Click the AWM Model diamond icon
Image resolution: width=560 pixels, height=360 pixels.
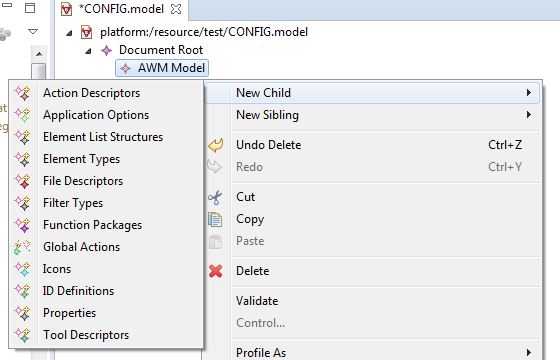[x=125, y=68]
